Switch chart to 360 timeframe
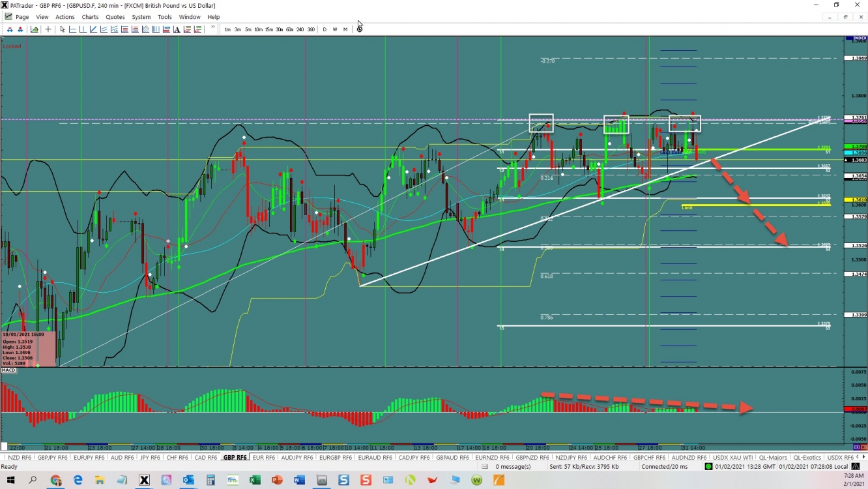Viewport: 868px width, 489px height. point(311,29)
